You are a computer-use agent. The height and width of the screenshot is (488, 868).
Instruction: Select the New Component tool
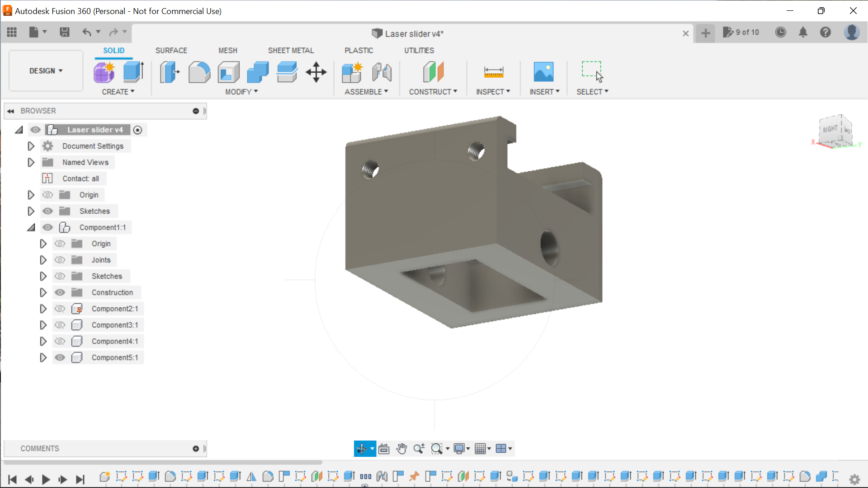tap(352, 72)
